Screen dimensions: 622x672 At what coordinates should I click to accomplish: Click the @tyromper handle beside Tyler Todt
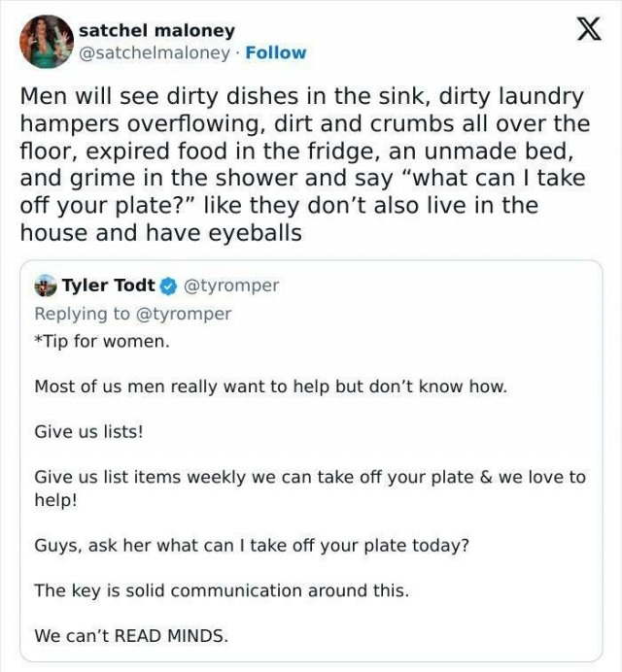230,286
